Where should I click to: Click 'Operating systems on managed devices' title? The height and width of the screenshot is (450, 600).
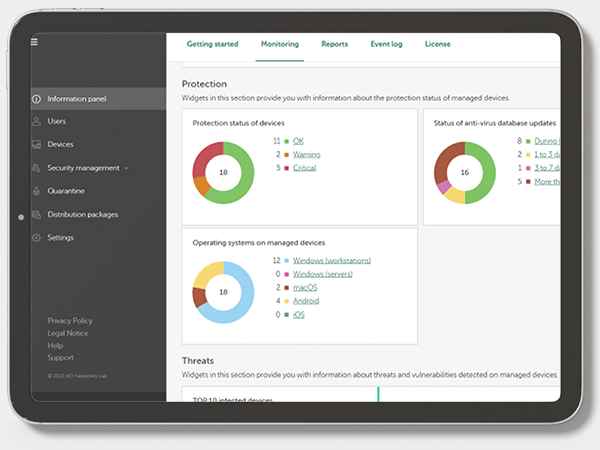pos(259,243)
